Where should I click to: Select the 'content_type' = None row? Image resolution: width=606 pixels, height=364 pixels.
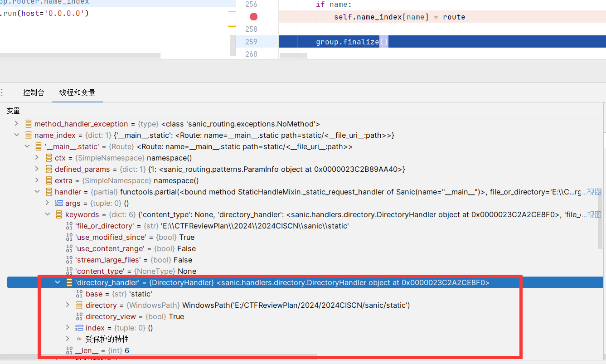tap(302, 271)
